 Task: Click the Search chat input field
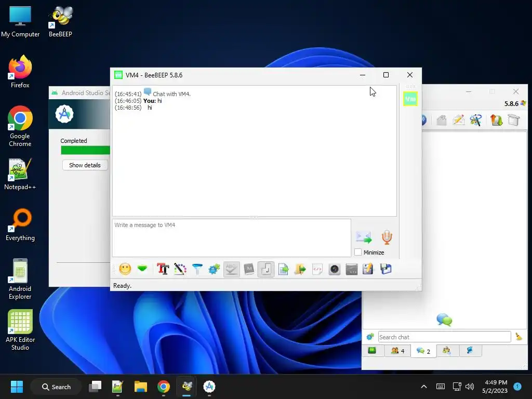[x=445, y=337]
